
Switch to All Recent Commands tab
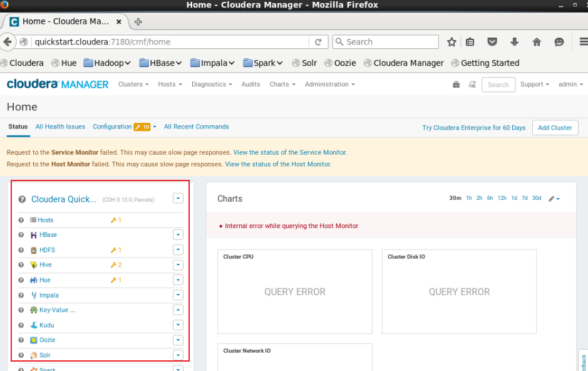(196, 127)
